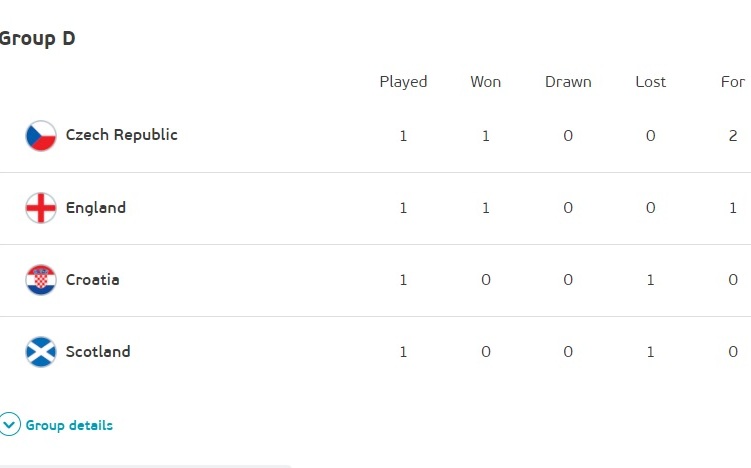
Task: Click England's Won value
Action: point(486,208)
